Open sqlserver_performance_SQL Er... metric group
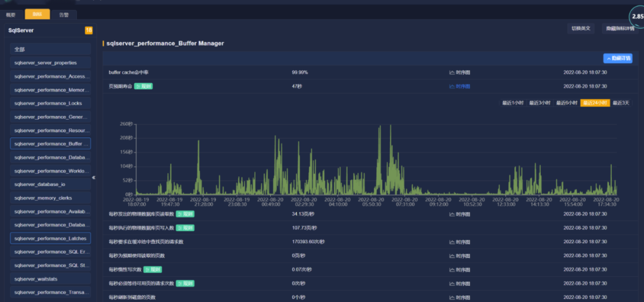 51,252
